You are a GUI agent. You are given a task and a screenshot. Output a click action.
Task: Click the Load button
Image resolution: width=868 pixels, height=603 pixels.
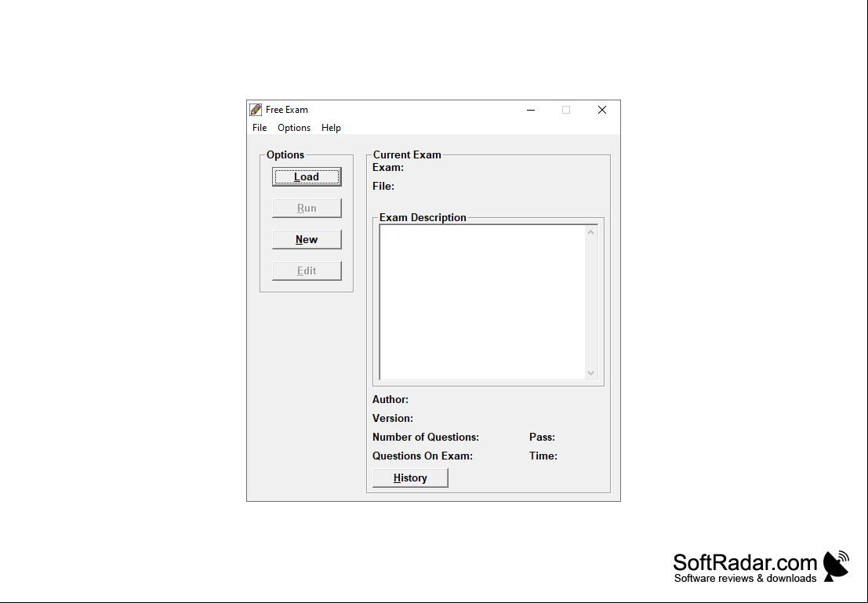[307, 176]
